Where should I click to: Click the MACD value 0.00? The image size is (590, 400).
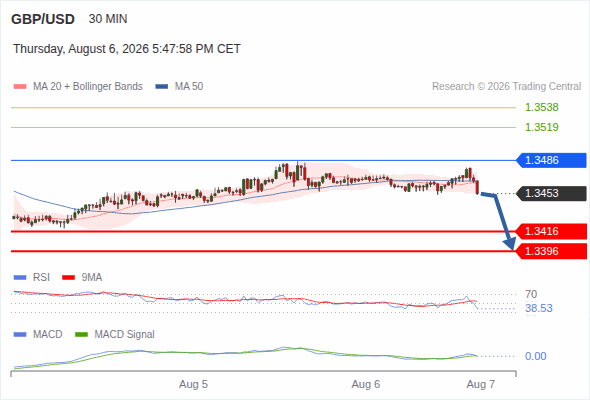[x=536, y=356]
